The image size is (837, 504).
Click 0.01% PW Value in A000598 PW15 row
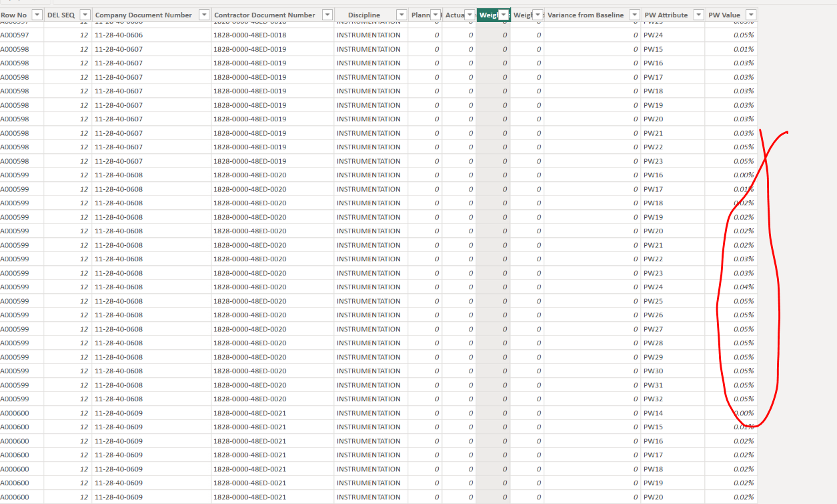tap(731, 49)
